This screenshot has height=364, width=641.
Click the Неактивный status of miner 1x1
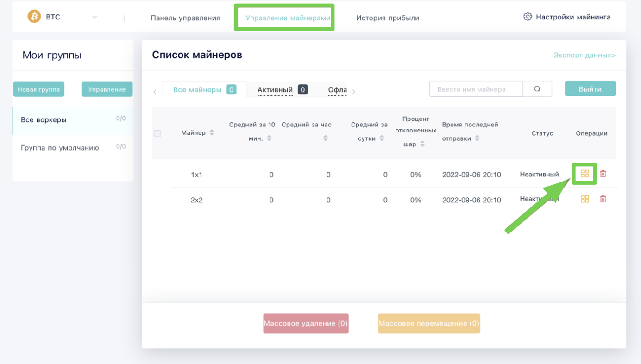540,175
